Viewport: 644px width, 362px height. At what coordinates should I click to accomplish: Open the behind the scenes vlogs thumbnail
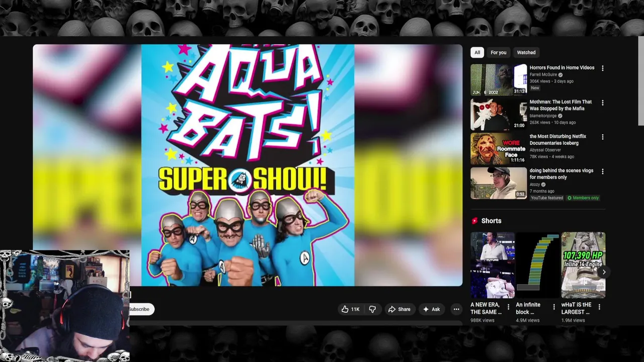(x=499, y=183)
